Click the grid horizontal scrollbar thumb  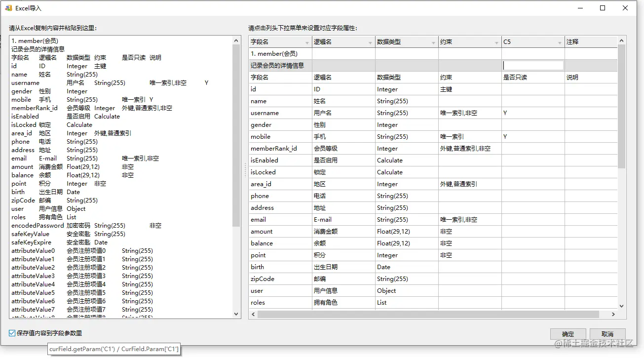(428, 314)
